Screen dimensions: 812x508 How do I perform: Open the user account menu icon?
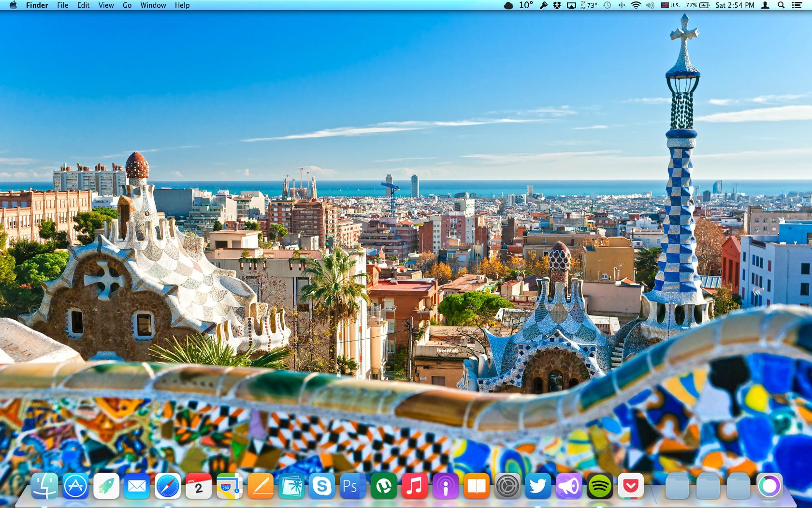coord(766,5)
